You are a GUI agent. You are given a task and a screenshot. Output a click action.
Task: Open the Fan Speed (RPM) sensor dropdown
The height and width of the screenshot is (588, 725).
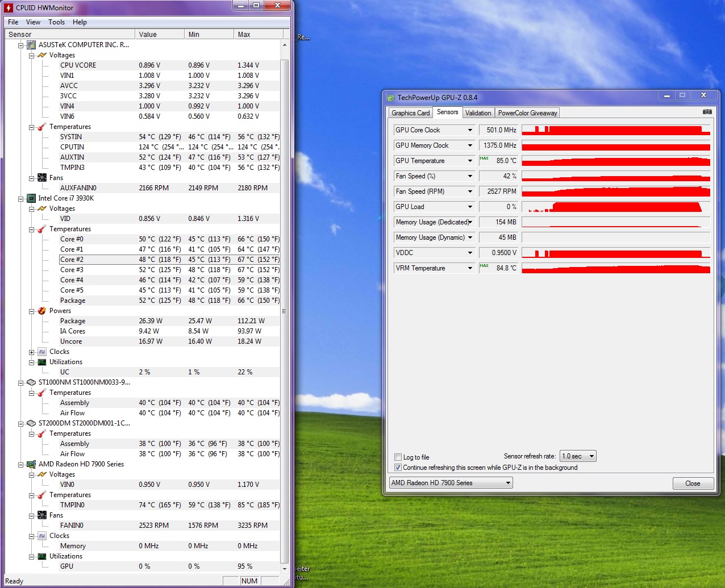click(470, 191)
